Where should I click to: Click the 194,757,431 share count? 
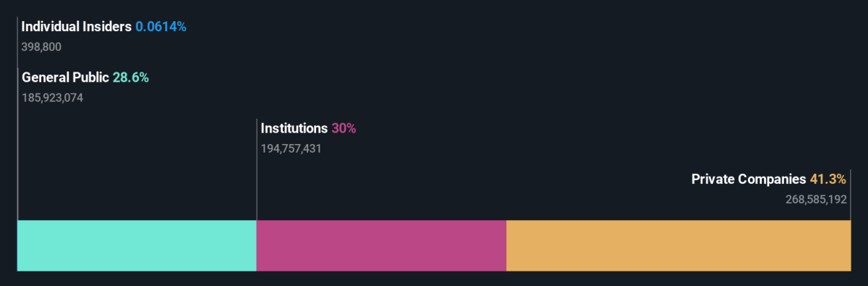[x=292, y=148]
